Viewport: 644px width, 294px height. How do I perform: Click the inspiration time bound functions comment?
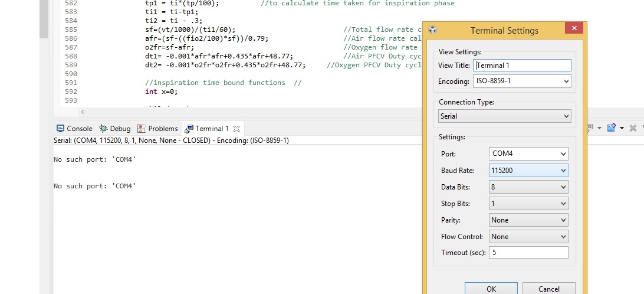point(224,83)
